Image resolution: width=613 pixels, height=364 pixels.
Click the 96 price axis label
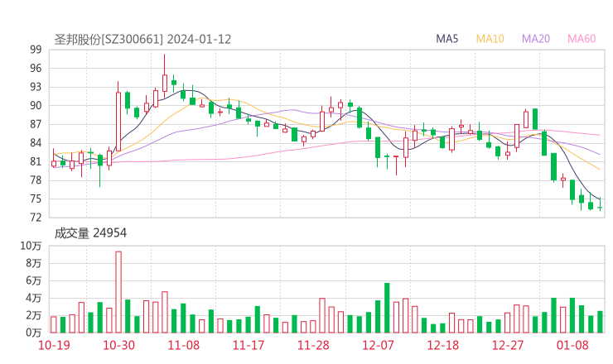click(36, 69)
